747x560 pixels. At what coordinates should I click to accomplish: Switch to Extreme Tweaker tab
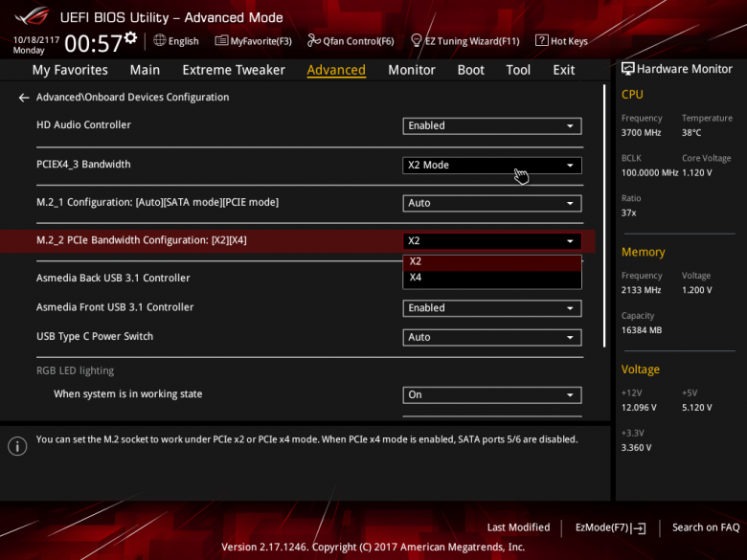tap(234, 70)
